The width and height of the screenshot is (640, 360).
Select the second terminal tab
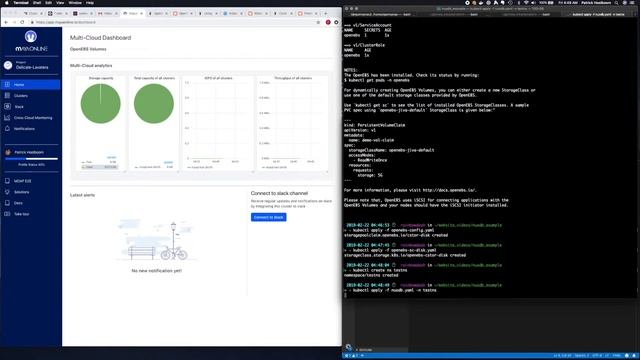tap(453, 14)
